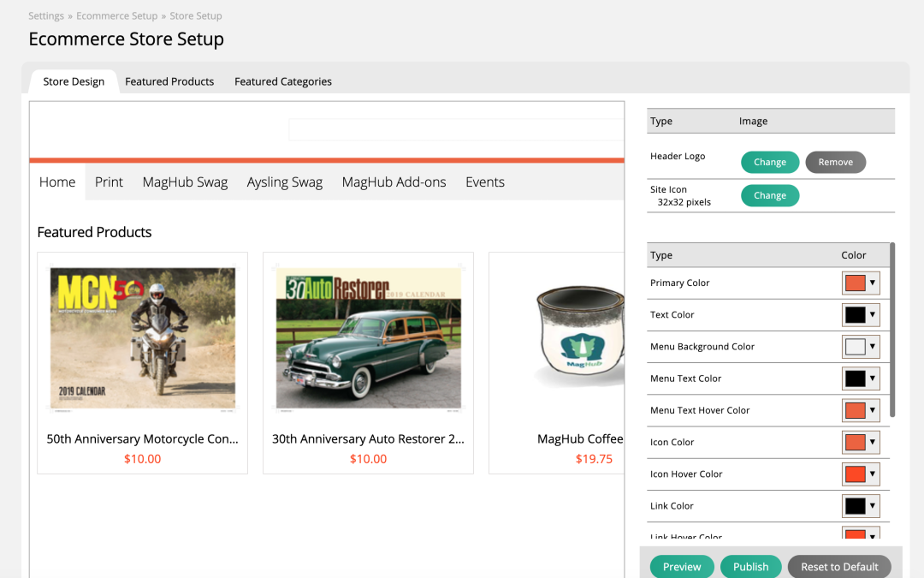Viewport: 924px width, 578px height.
Task: Expand the Icon Color dropdown arrow
Action: click(x=873, y=443)
